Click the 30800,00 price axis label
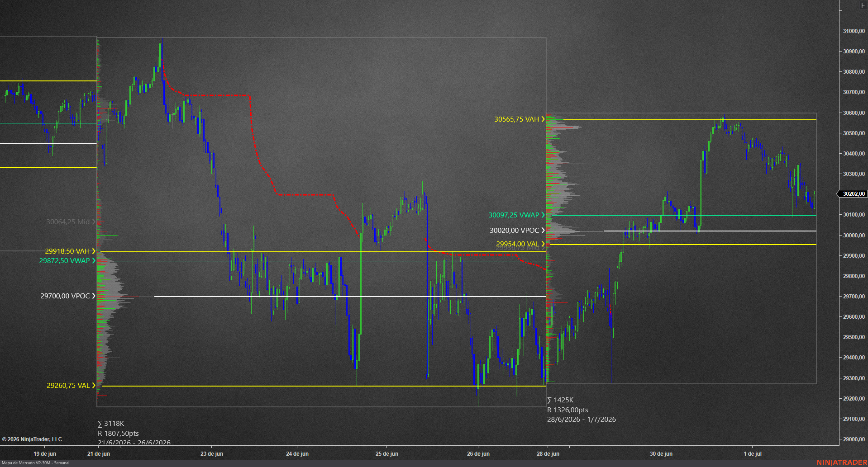Screen dimensions: 868x467 (x=854, y=72)
